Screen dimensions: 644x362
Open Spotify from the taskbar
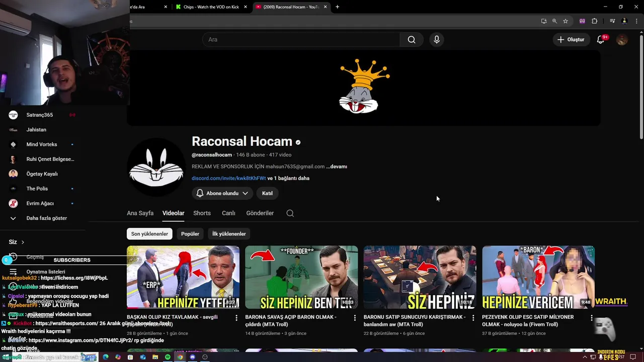(x=168, y=357)
